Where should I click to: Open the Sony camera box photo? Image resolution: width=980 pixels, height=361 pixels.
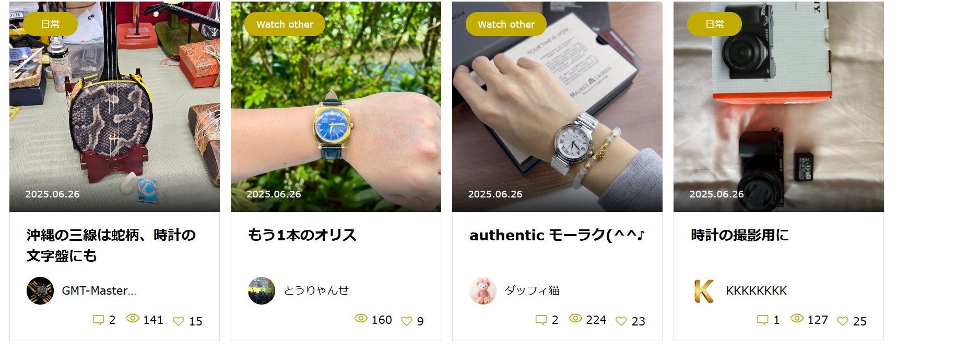[778, 107]
